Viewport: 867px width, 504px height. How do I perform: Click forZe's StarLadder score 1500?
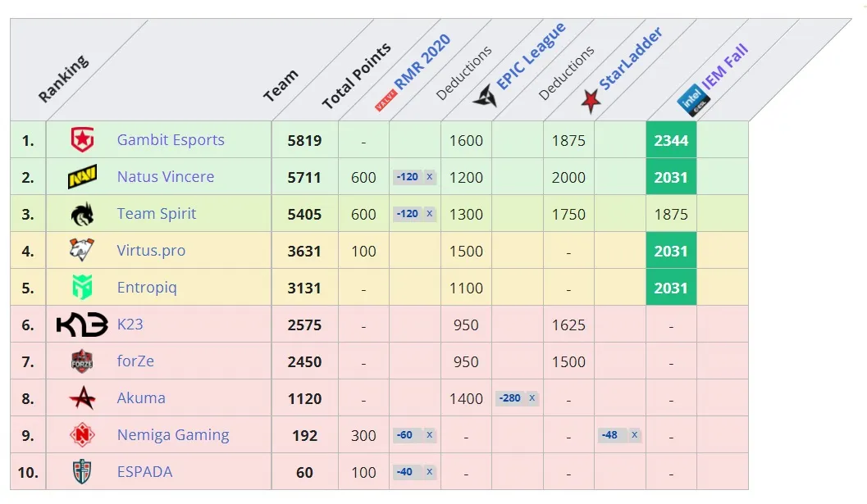tap(568, 362)
